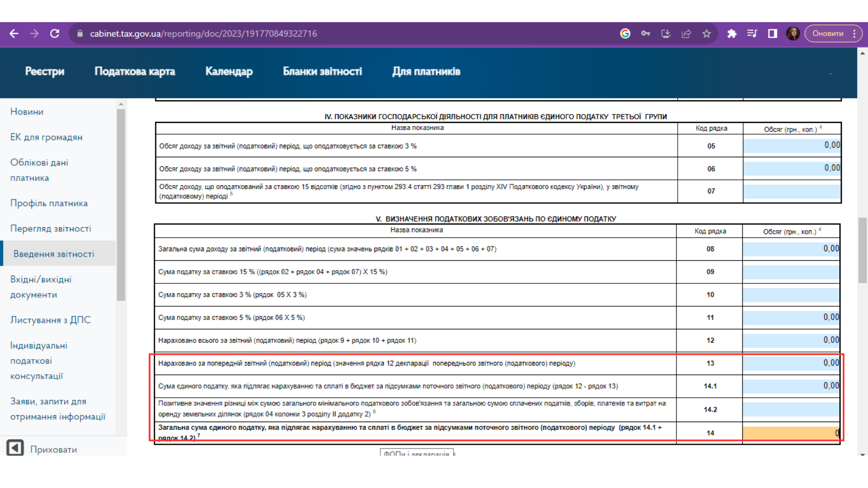This screenshot has height=488, width=868.
Task: Open the Реєстри menu
Action: pos(45,71)
